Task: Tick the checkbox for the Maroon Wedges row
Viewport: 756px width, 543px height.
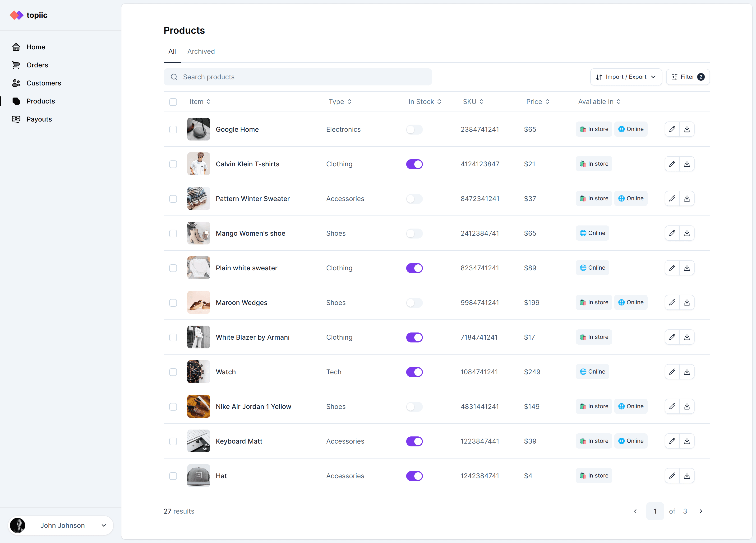Action: point(173,303)
